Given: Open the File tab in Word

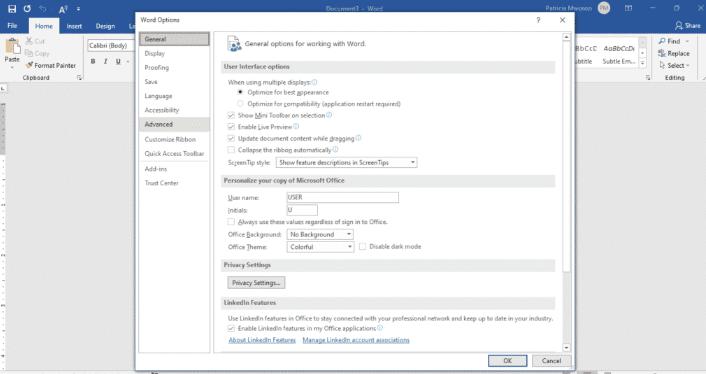Looking at the screenshot, I should (x=13, y=26).
